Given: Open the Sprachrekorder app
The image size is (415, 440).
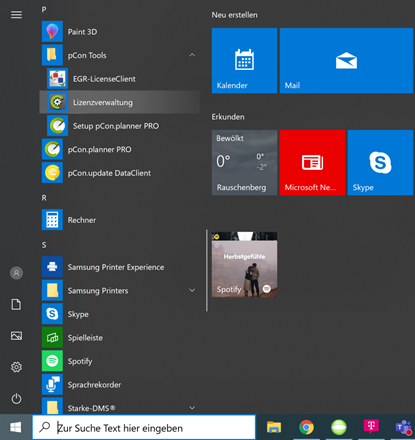Looking at the screenshot, I should [x=120, y=385].
